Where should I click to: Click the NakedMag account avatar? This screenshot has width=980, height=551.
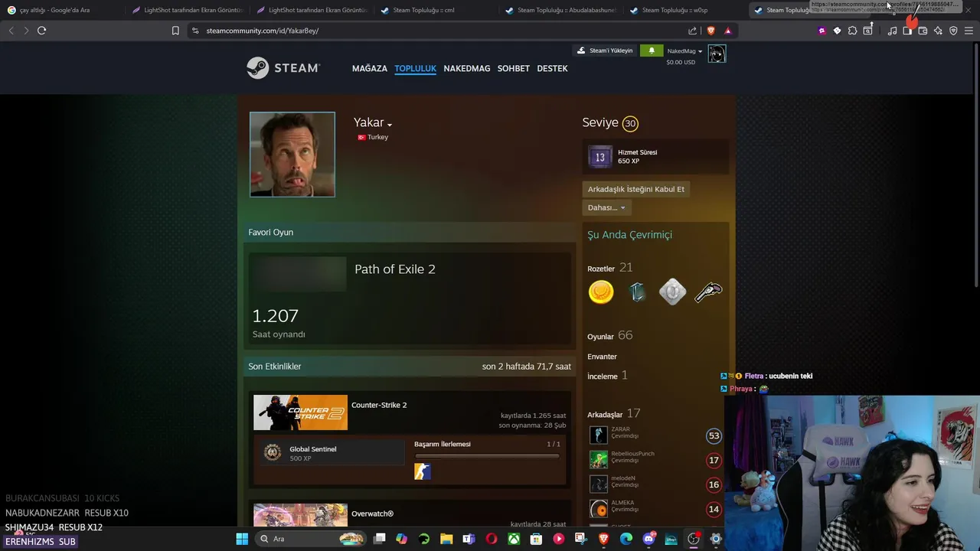coord(717,54)
